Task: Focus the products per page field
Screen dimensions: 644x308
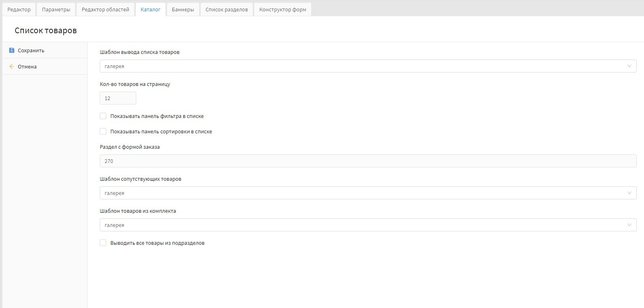Action: pyautogui.click(x=118, y=98)
